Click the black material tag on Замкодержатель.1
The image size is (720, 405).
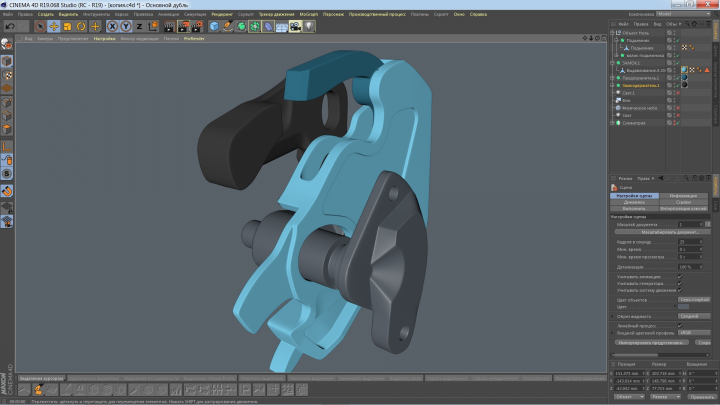coord(684,85)
